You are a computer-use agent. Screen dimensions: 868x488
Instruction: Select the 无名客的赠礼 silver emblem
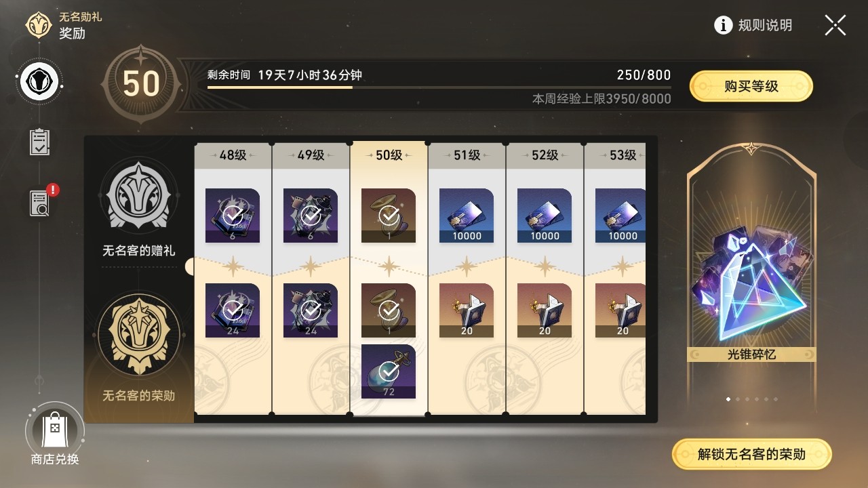[x=138, y=198]
